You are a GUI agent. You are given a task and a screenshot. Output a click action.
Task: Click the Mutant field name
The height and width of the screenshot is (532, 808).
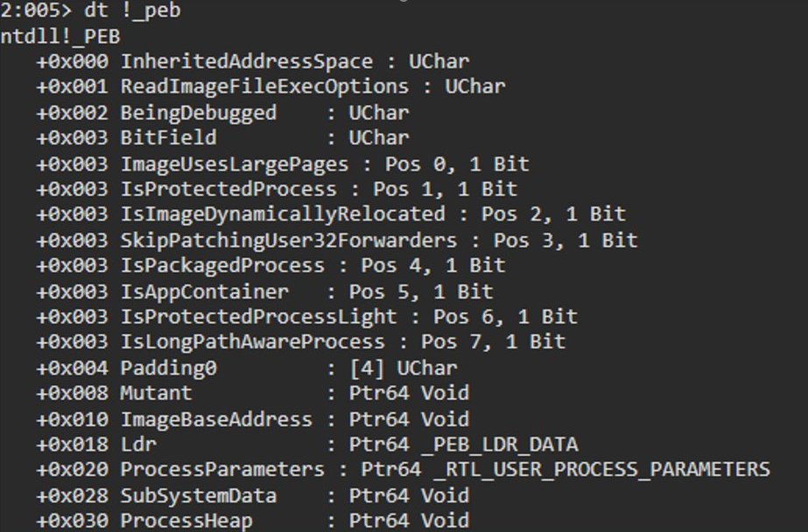pyautogui.click(x=156, y=394)
